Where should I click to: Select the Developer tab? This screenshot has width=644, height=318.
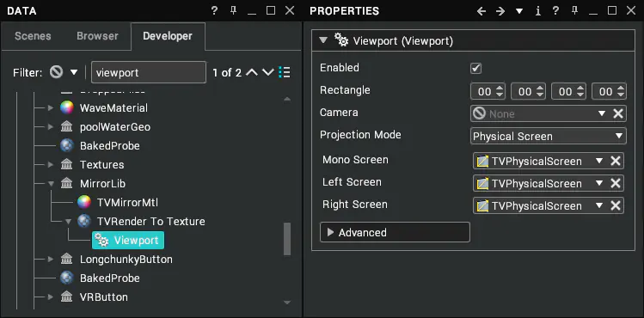click(x=168, y=36)
